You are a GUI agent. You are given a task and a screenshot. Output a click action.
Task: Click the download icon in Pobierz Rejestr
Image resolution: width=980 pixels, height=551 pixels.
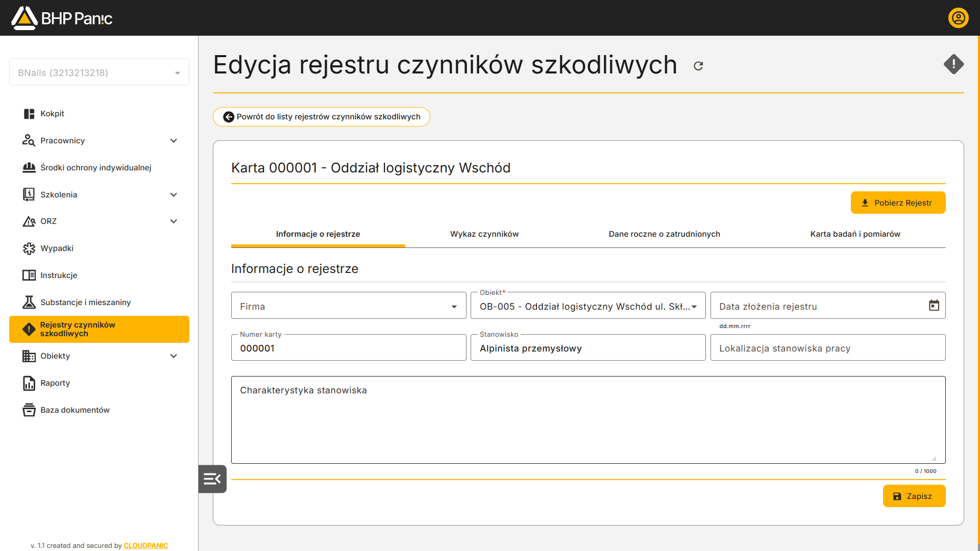coord(865,203)
